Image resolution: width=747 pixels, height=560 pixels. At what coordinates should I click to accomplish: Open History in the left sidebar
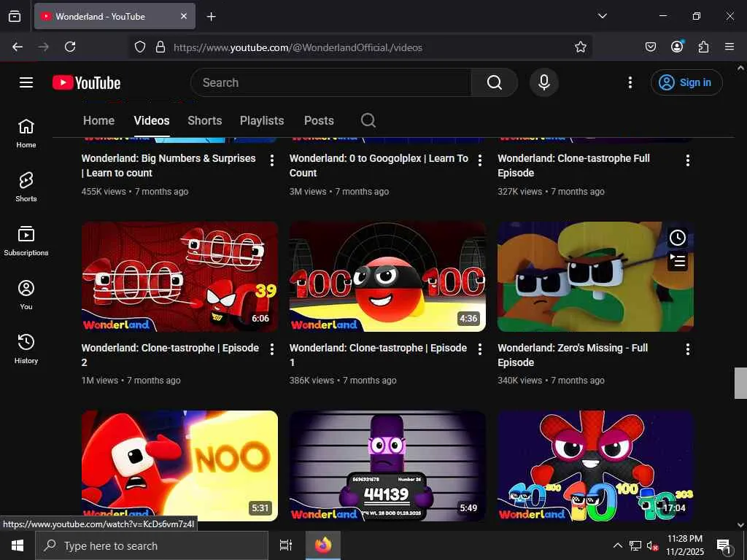coord(26,349)
